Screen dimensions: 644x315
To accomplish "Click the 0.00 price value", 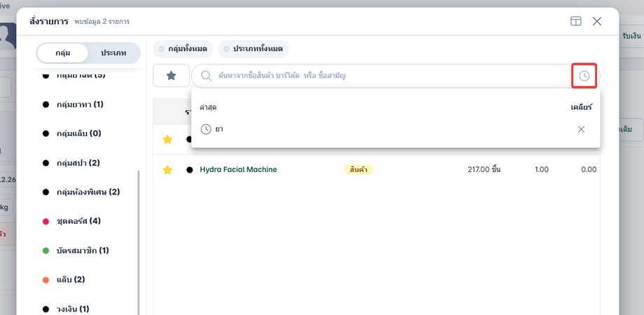I will (x=589, y=169).
